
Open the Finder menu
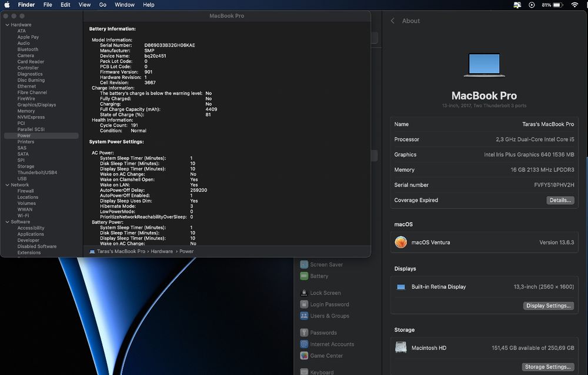[26, 5]
